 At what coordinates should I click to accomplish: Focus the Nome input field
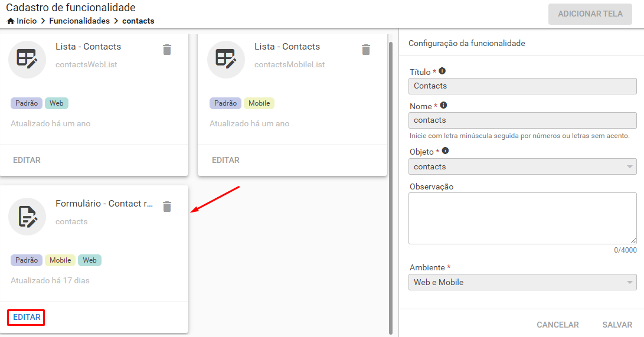click(x=522, y=120)
